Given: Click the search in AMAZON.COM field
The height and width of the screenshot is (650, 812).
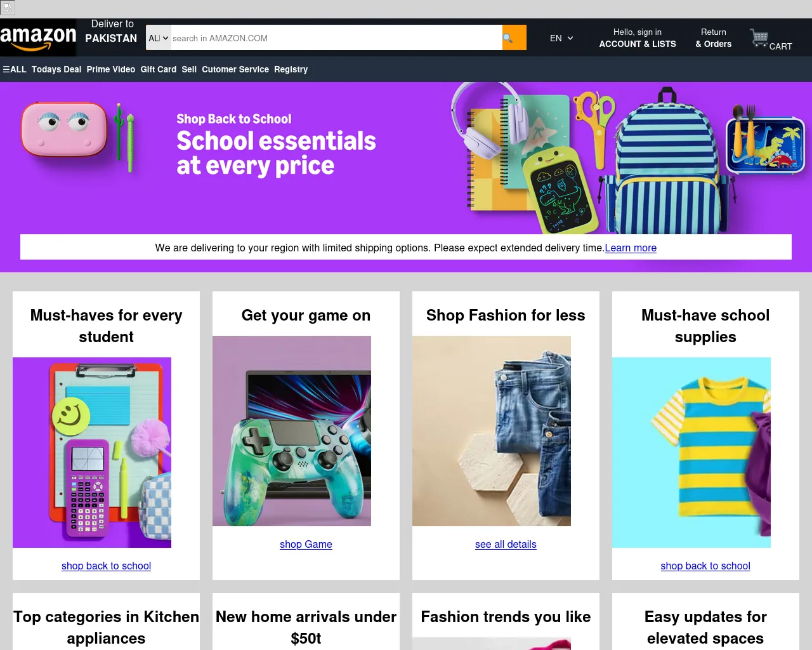Looking at the screenshot, I should pyautogui.click(x=336, y=38).
